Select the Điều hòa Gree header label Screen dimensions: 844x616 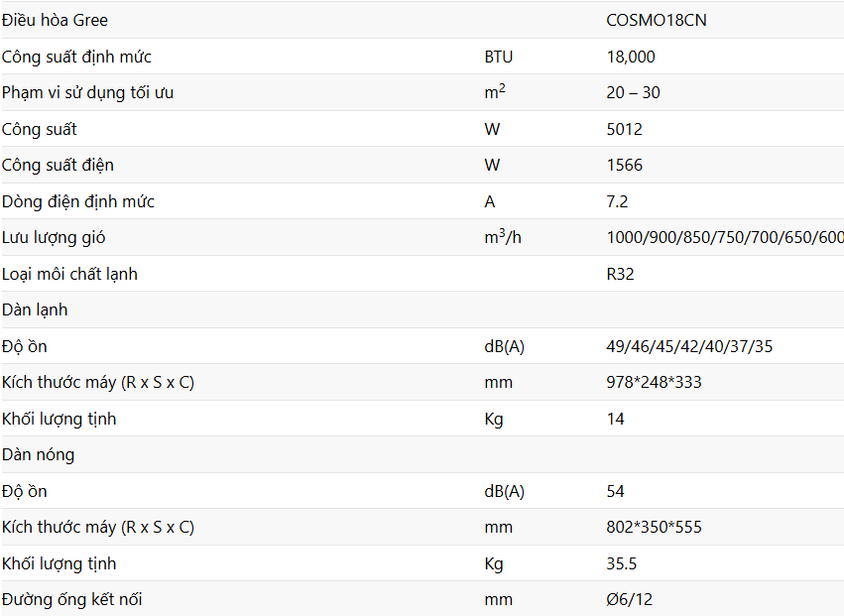tap(55, 21)
